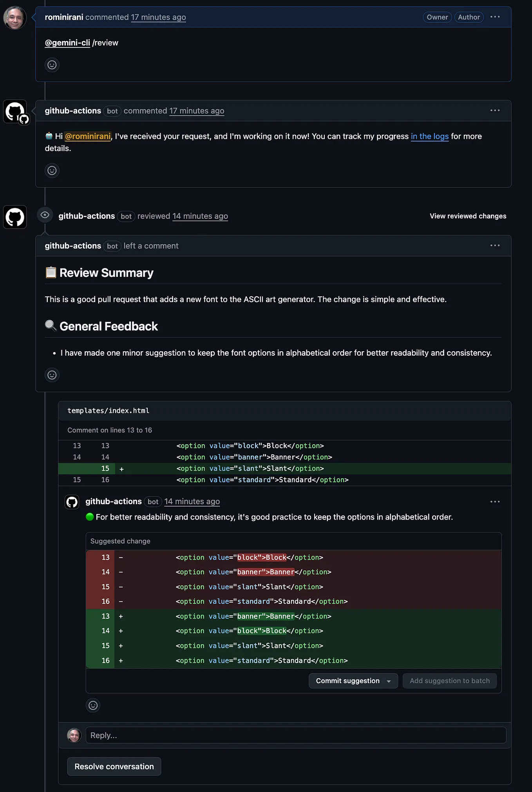Click github-actions avatar on inline review comment

point(72,502)
